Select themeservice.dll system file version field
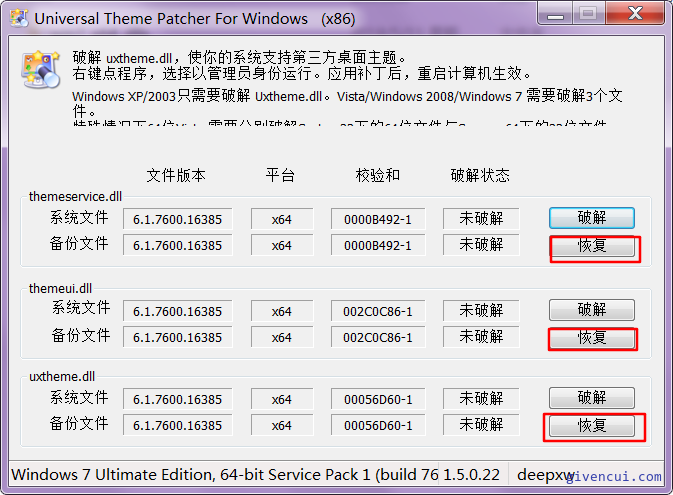 [178, 219]
